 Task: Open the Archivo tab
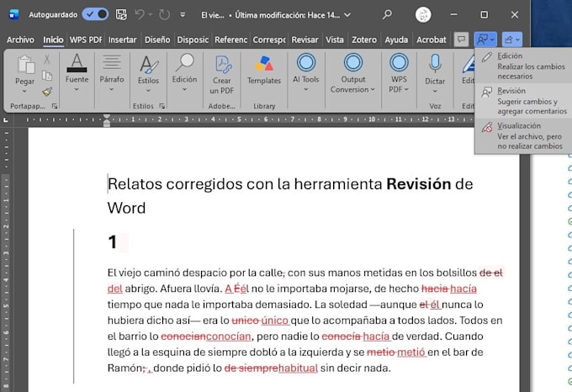click(20, 40)
